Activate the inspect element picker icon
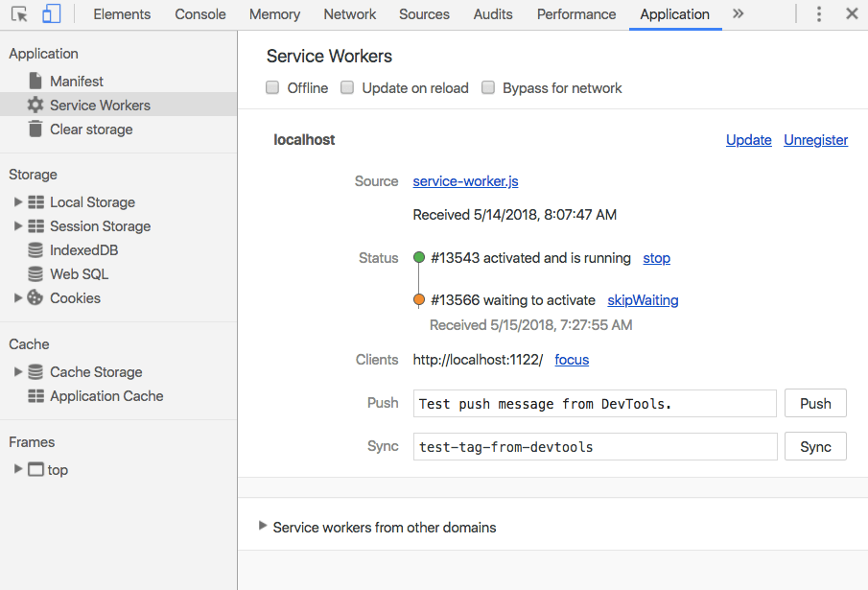The image size is (868, 590). pyautogui.click(x=19, y=14)
